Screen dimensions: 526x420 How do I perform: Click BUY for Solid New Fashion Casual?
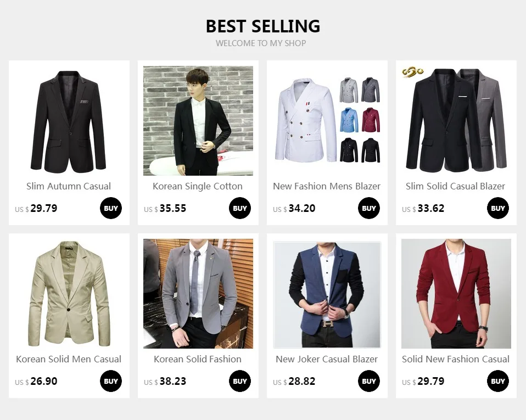point(498,381)
